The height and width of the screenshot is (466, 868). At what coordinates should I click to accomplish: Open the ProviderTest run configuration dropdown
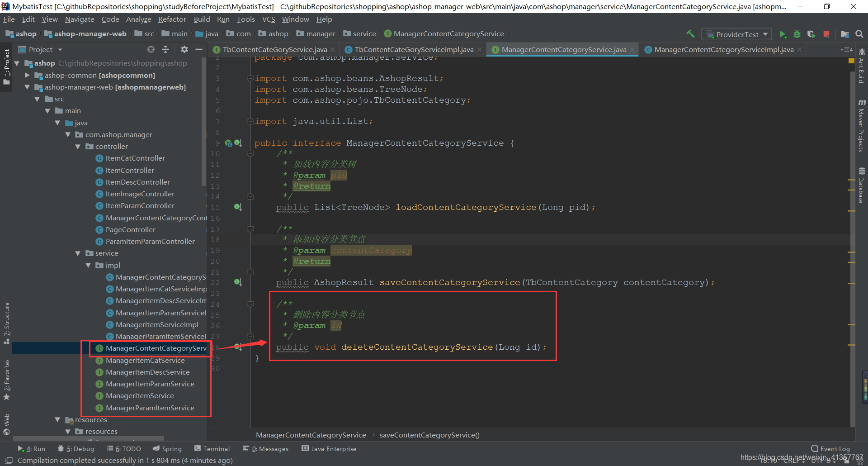[x=736, y=34]
